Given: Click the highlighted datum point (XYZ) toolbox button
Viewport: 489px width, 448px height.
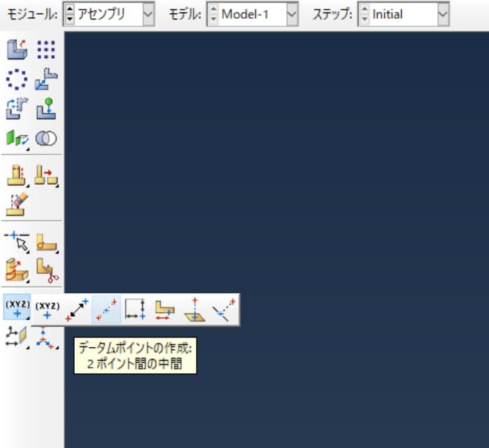Looking at the screenshot, I should point(17,307).
